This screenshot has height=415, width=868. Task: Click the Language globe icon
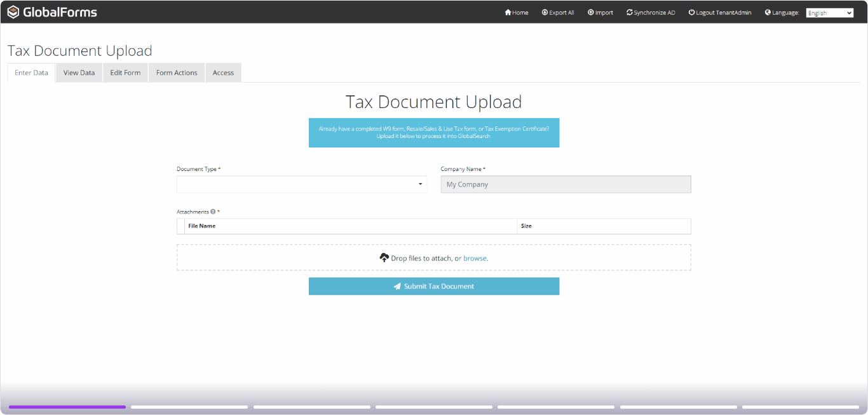(x=767, y=12)
